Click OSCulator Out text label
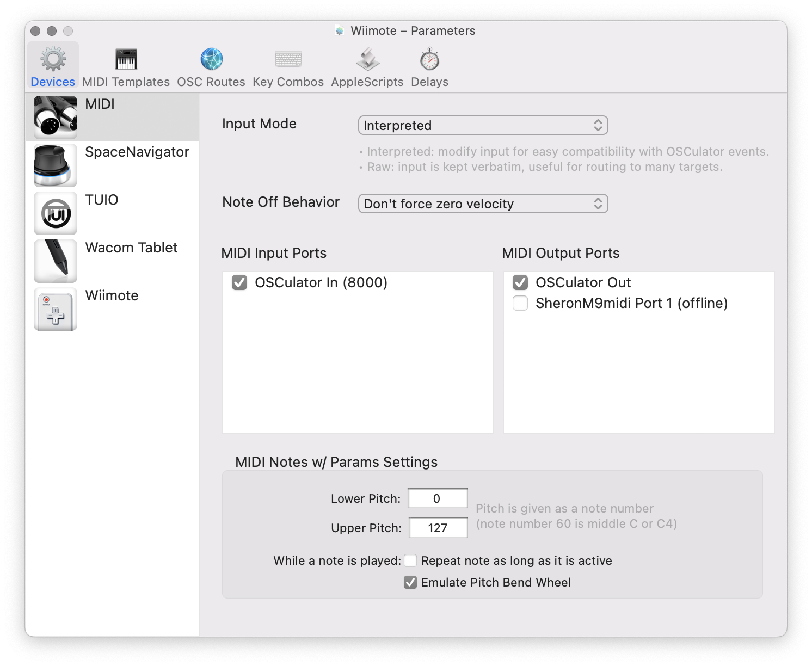The height and width of the screenshot is (666, 812). 583,282
